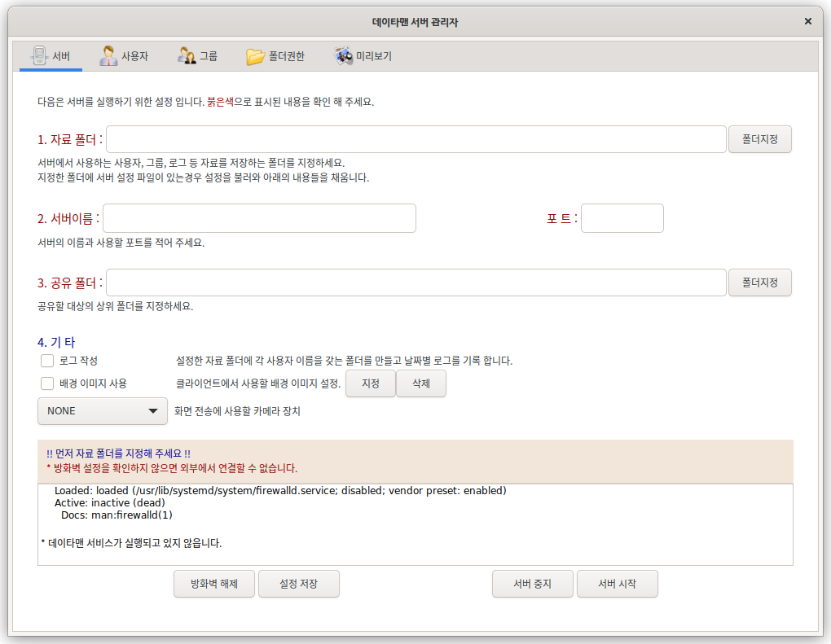Click the 방화벽 해제 button

214,584
